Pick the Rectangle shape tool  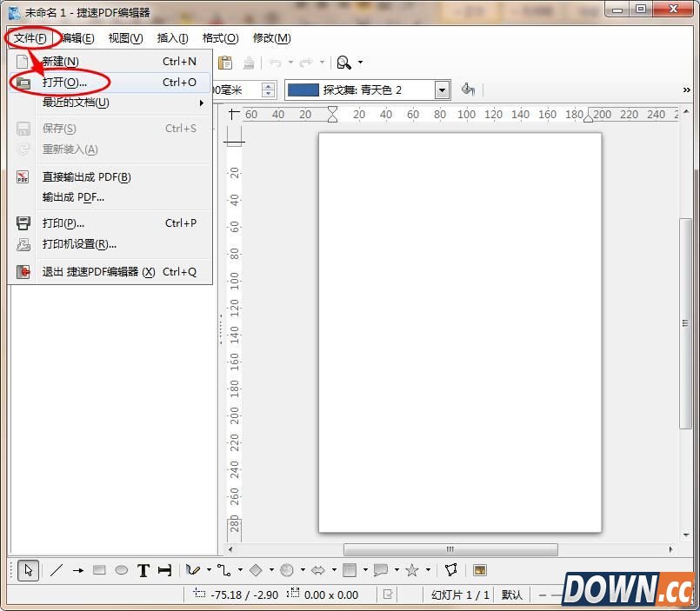tap(99, 570)
